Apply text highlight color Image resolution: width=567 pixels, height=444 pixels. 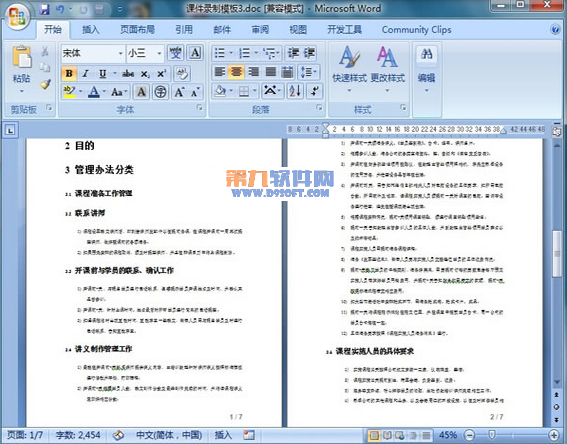point(69,92)
